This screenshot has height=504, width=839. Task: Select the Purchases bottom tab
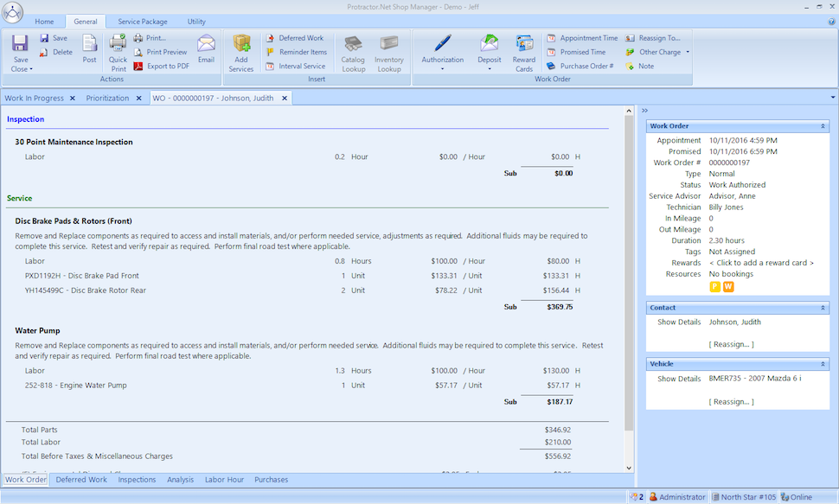[272, 480]
